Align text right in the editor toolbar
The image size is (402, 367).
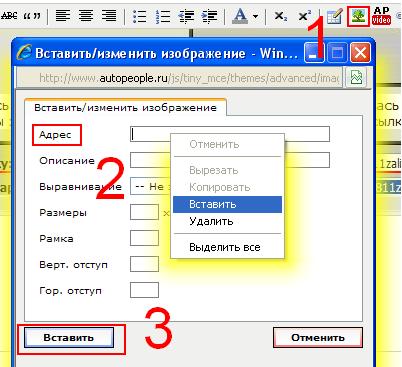click(109, 15)
